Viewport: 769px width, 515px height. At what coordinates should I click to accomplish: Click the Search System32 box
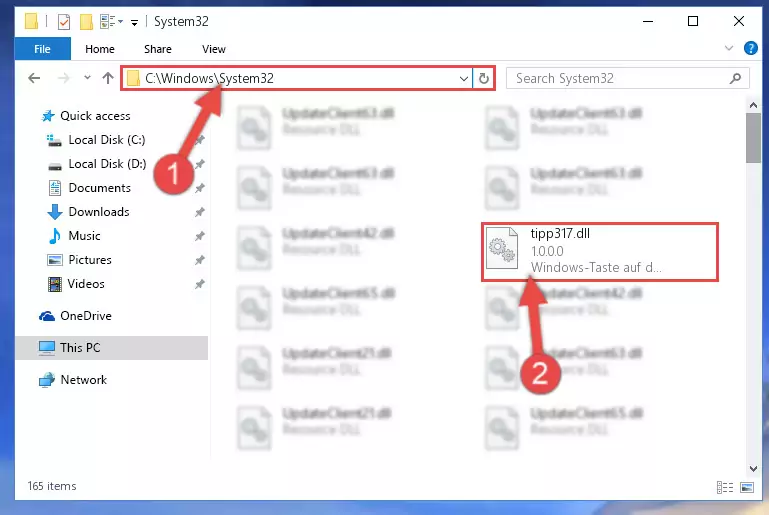pos(627,78)
